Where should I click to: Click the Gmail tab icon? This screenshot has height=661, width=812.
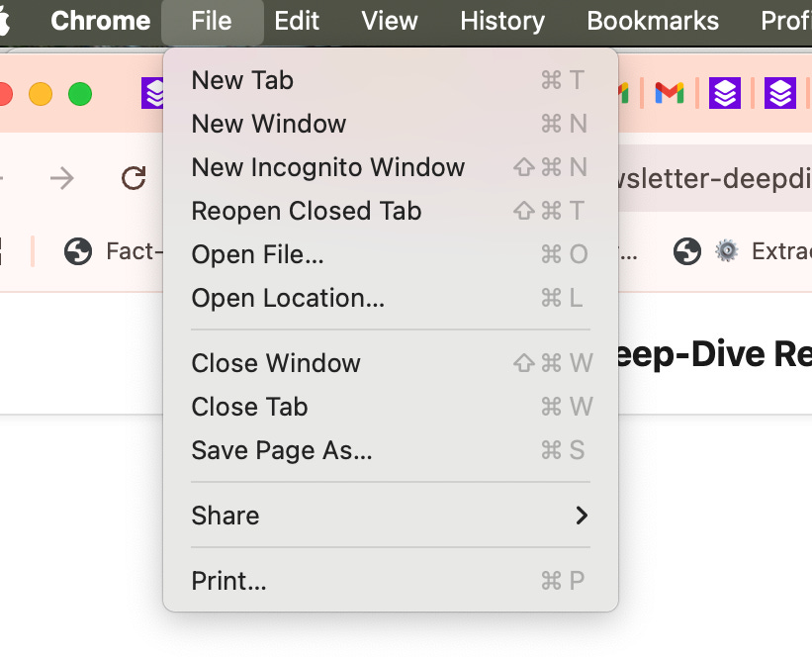669,94
